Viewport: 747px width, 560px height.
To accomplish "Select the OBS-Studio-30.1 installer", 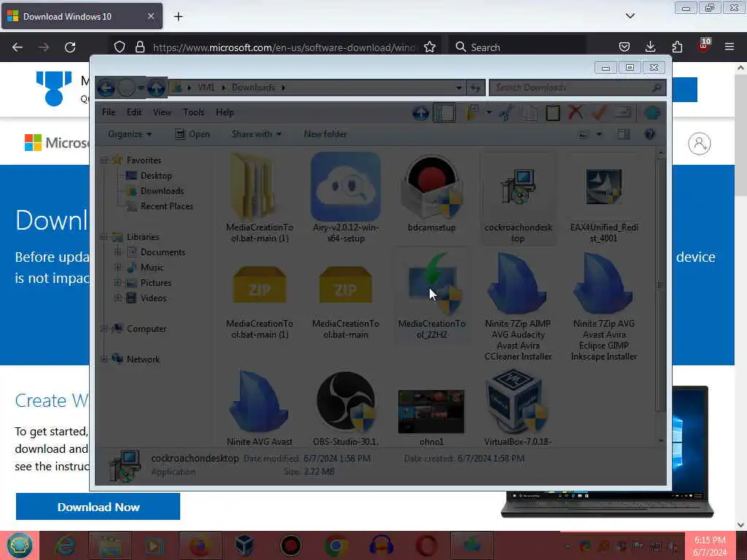I will point(345,408).
